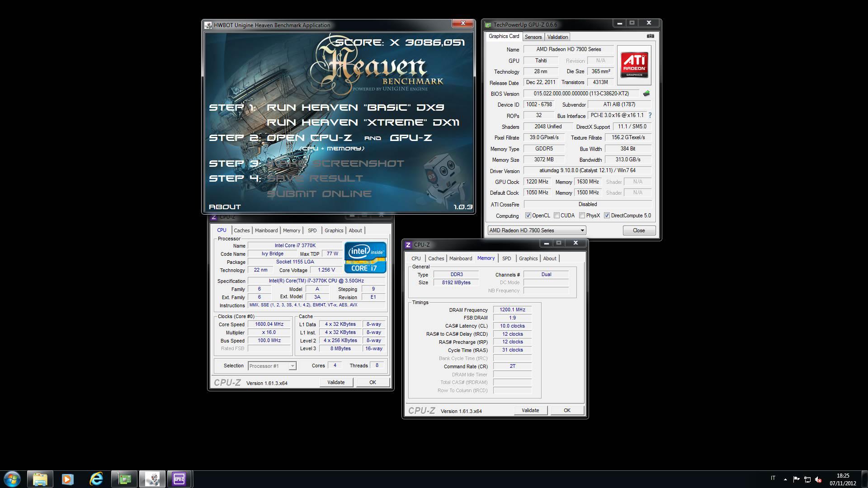
Task: Open the Action Center flag tray icon
Action: [796, 479]
